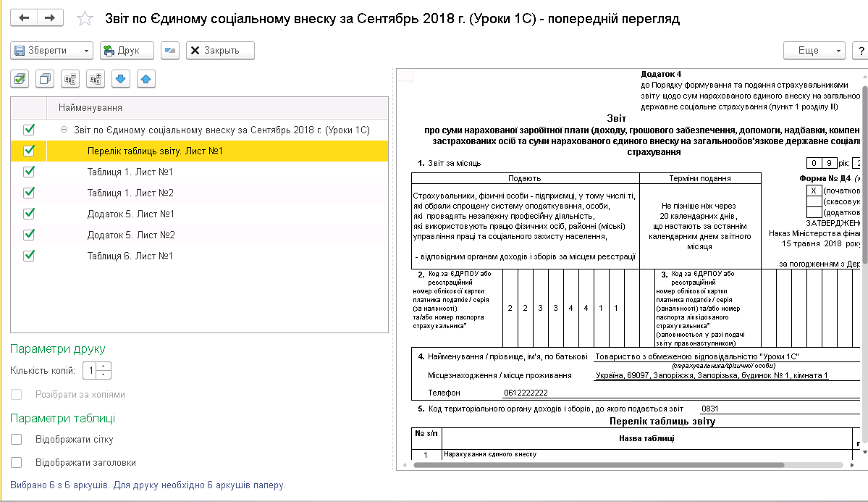The image size is (868, 502).
Task: Click the Параметри друку section label
Action: coord(58,349)
